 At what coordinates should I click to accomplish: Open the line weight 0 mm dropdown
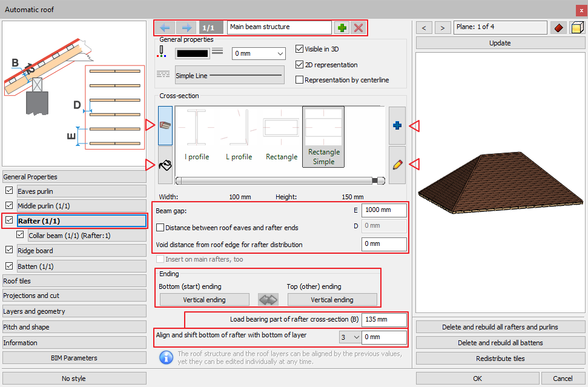point(259,54)
